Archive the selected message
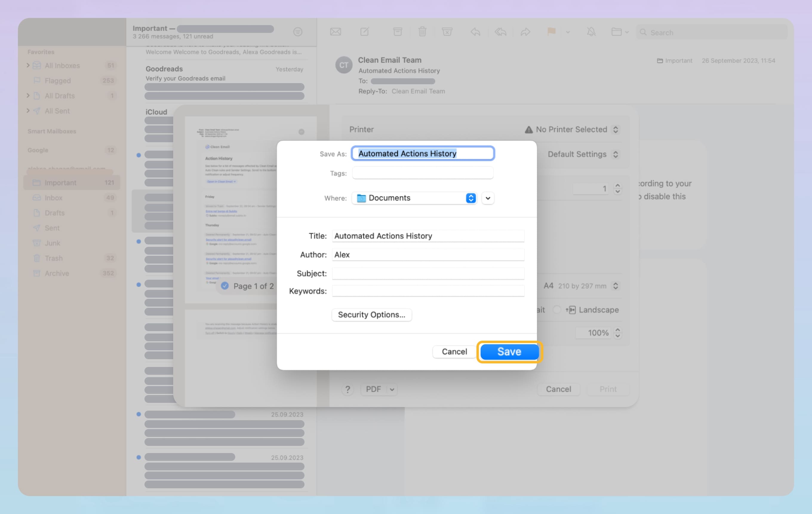Screen dimensions: 812x514 (x=398, y=32)
